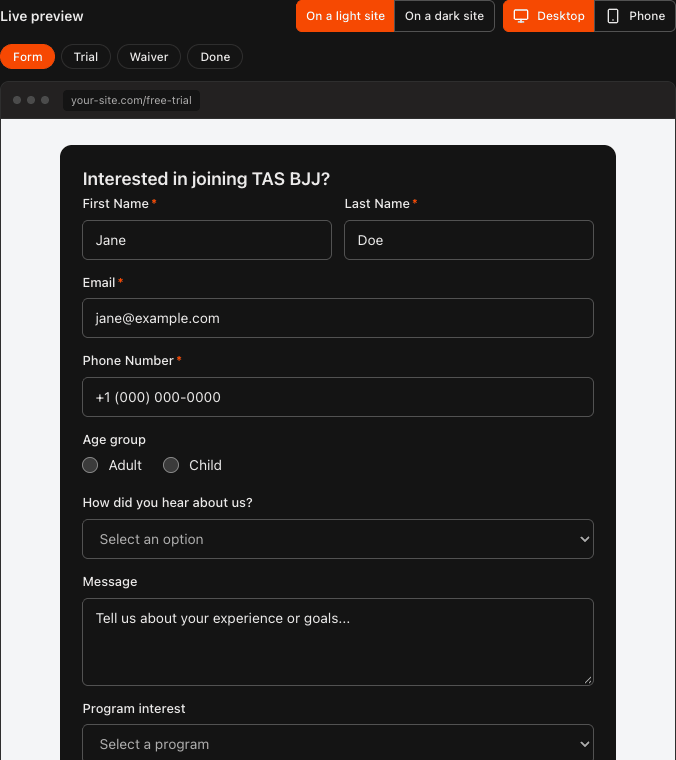The image size is (676, 760).
Task: Switch preview to On a dark site
Action: [444, 16]
